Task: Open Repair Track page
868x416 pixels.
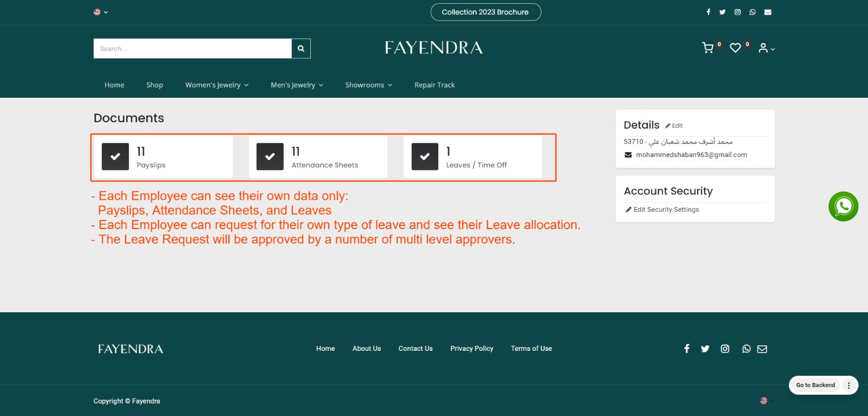Action: pos(435,85)
